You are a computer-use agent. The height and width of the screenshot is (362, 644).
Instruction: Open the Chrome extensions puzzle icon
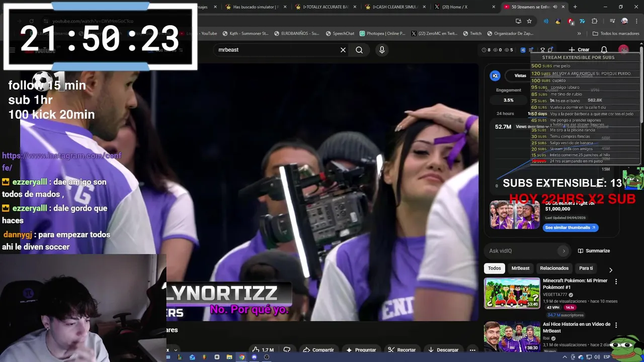(x=595, y=21)
